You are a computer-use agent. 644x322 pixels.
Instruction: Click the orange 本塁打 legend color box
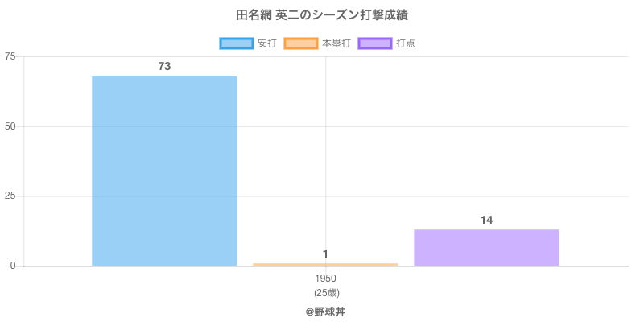(300, 43)
